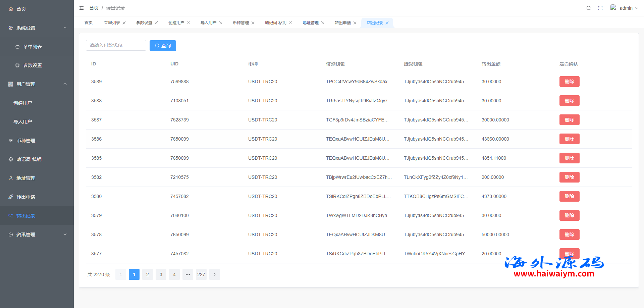
Task: Click the blue 查询 search button
Action: 163,46
